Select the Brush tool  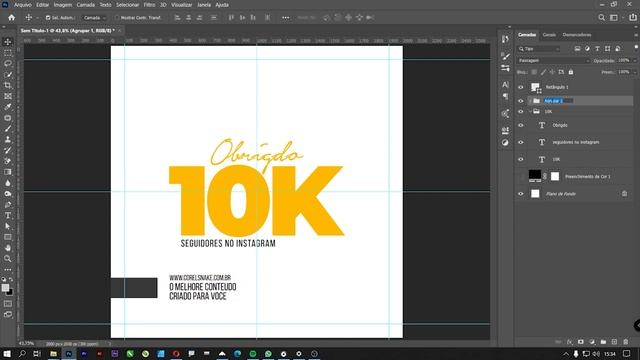8,129
